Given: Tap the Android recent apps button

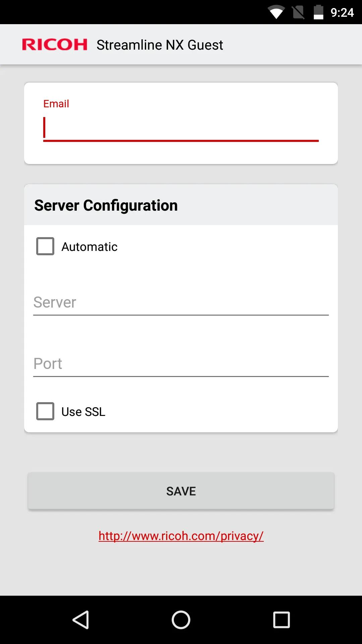Looking at the screenshot, I should coord(282,620).
